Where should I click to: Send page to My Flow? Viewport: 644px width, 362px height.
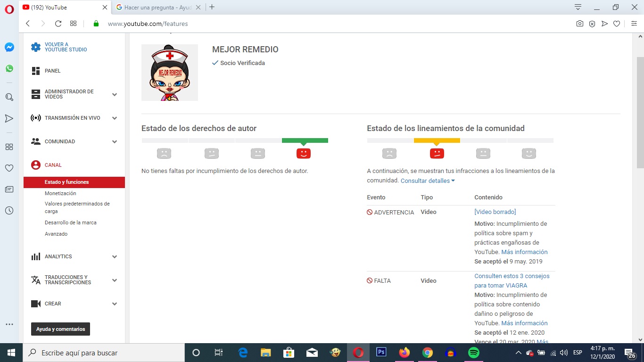pyautogui.click(x=604, y=24)
